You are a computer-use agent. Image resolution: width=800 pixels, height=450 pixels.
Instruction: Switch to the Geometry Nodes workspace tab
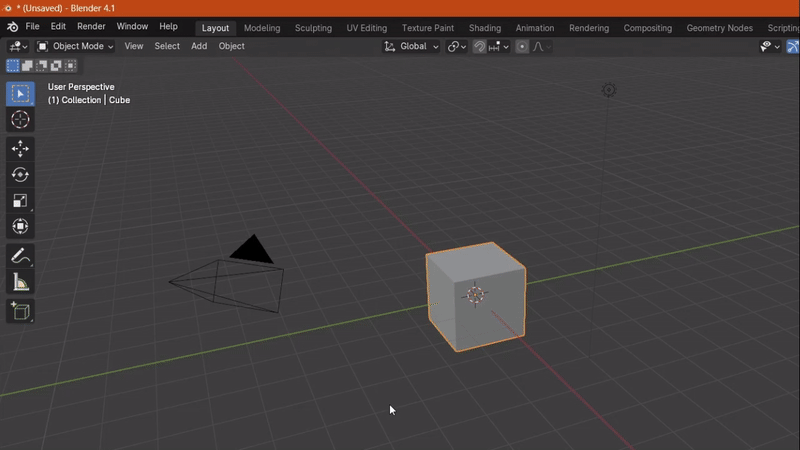[719, 28]
